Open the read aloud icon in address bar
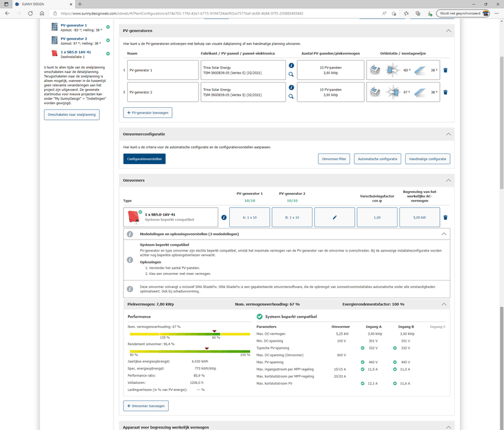 tap(384, 13)
